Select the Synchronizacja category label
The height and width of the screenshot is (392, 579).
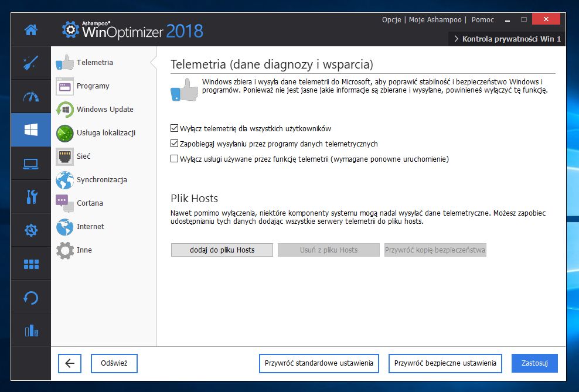pyautogui.click(x=102, y=180)
